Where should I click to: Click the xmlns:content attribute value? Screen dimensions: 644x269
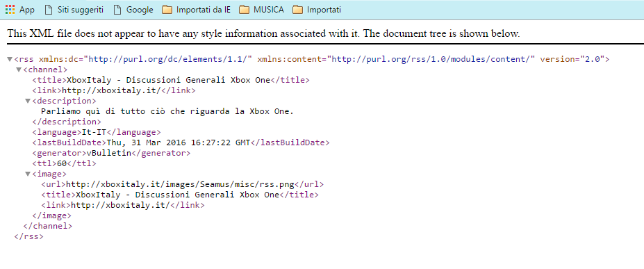tap(431, 59)
